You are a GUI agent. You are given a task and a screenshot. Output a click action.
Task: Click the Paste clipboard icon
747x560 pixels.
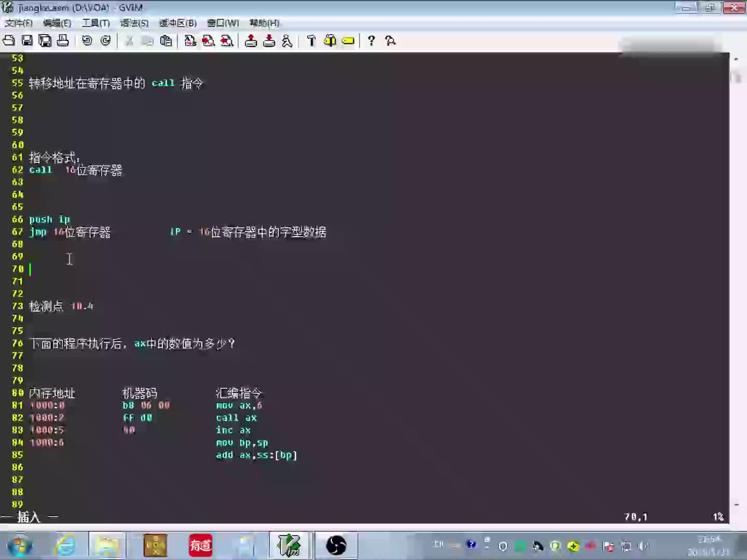pyautogui.click(x=166, y=40)
